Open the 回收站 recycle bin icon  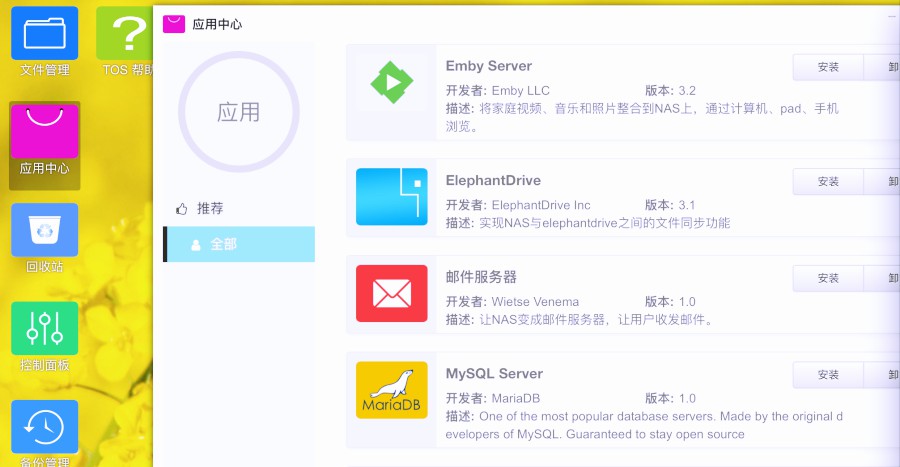(44, 230)
